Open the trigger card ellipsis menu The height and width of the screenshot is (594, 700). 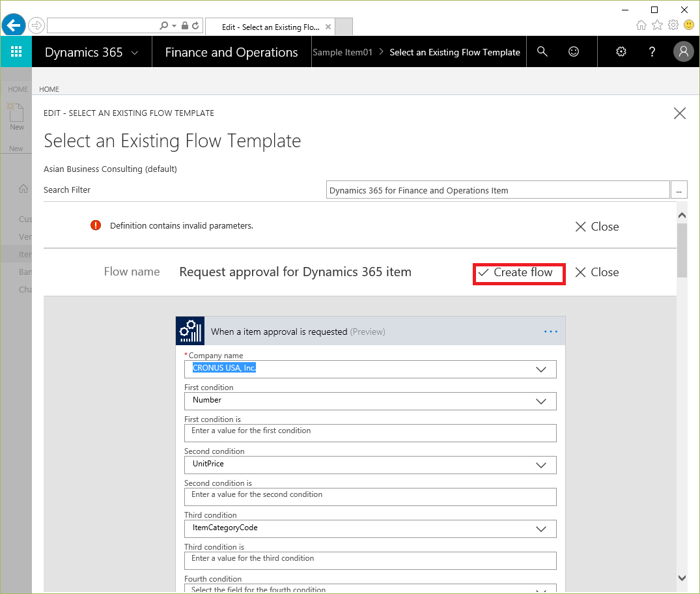[x=551, y=332]
